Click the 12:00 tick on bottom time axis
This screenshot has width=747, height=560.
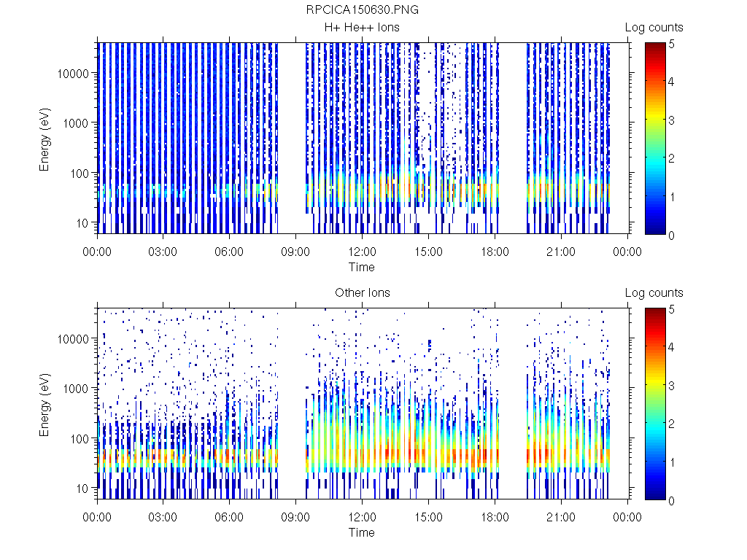pos(362,518)
